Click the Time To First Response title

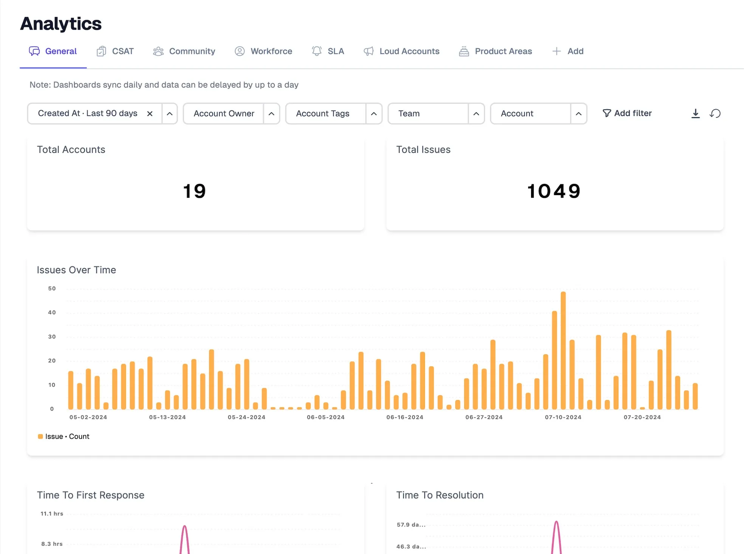point(91,495)
